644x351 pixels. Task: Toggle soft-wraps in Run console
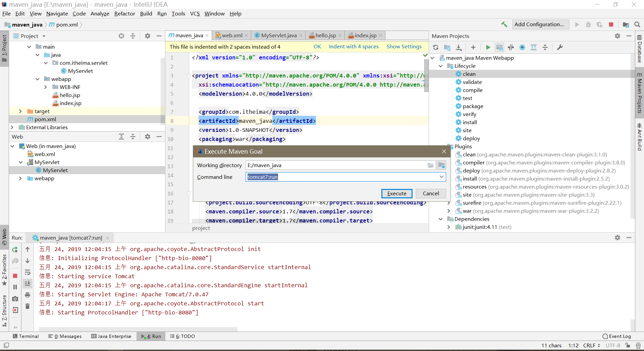click(28, 272)
